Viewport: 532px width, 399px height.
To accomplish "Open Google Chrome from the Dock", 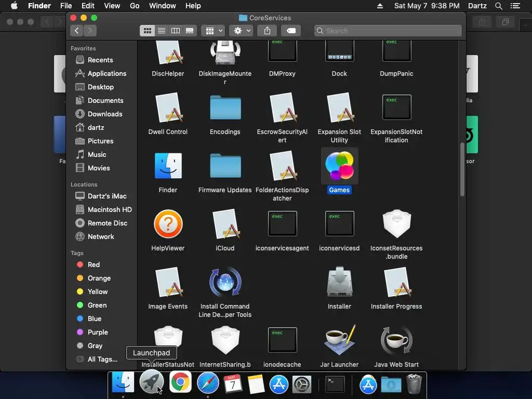I will [180, 382].
